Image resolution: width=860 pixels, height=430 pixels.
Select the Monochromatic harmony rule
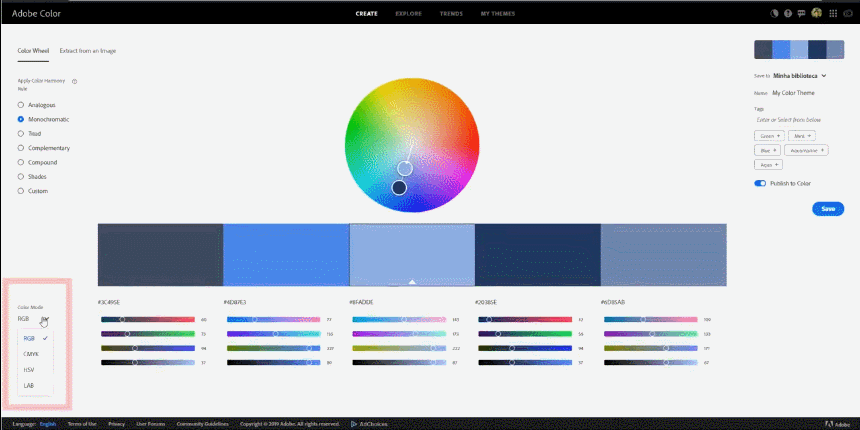21,119
